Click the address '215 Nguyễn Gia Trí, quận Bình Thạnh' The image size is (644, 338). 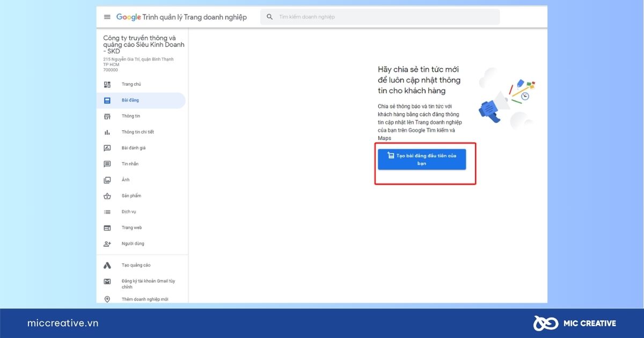tap(138, 59)
